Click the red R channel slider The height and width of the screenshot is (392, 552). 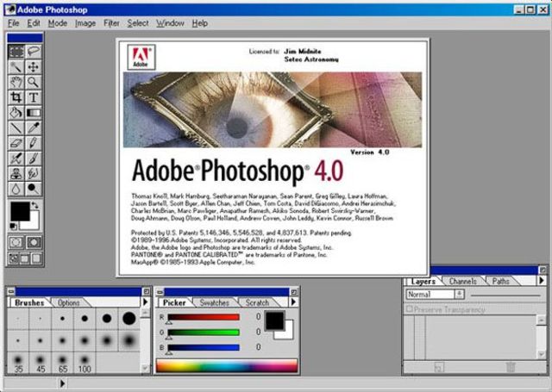click(x=204, y=317)
